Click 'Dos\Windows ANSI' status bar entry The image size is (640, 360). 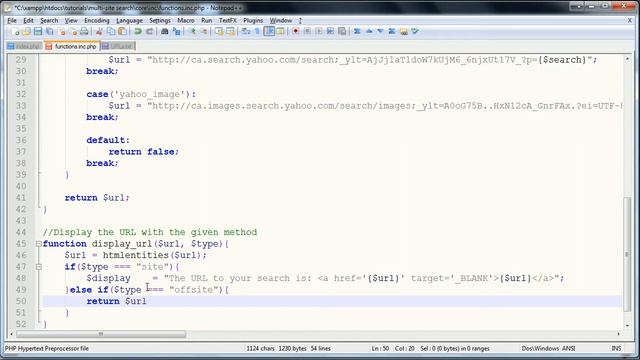click(548, 349)
